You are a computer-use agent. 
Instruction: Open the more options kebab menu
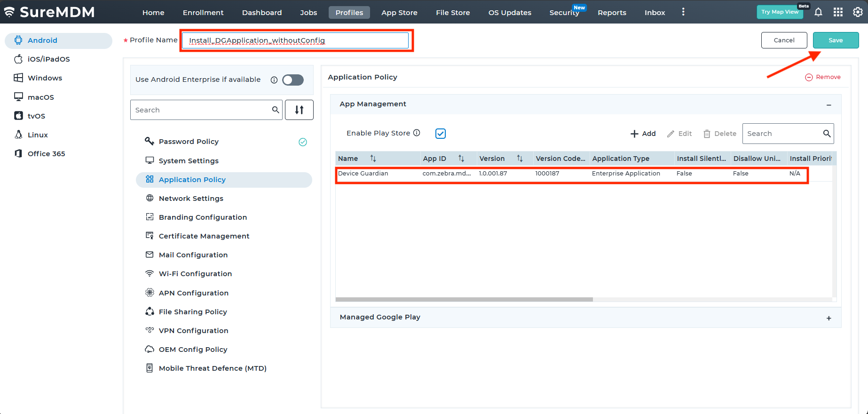pyautogui.click(x=683, y=12)
